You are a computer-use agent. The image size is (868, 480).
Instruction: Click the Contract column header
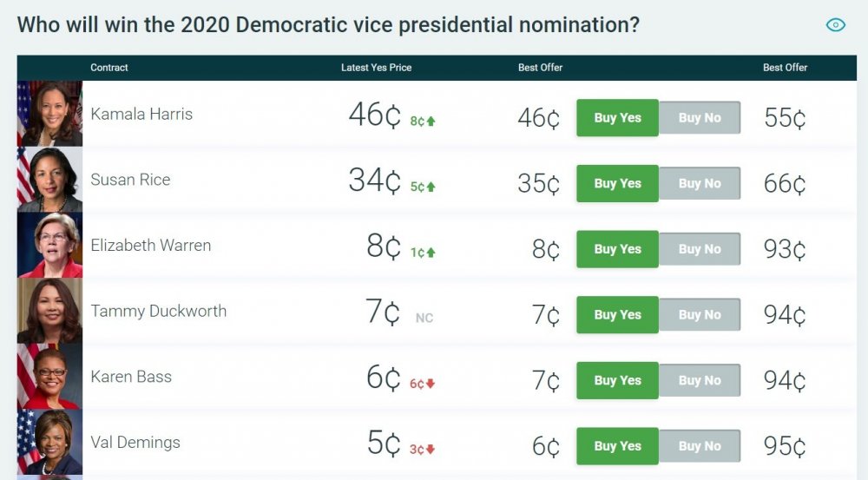point(109,68)
